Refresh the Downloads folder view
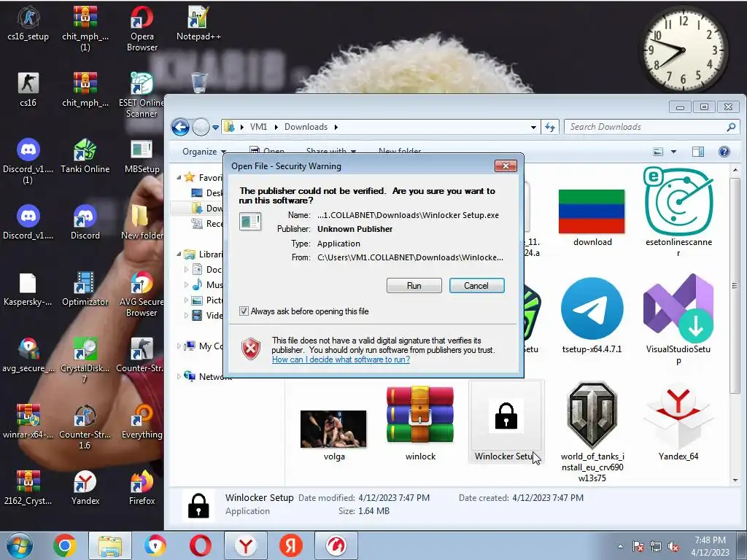This screenshot has height=560, width=747. coord(550,127)
